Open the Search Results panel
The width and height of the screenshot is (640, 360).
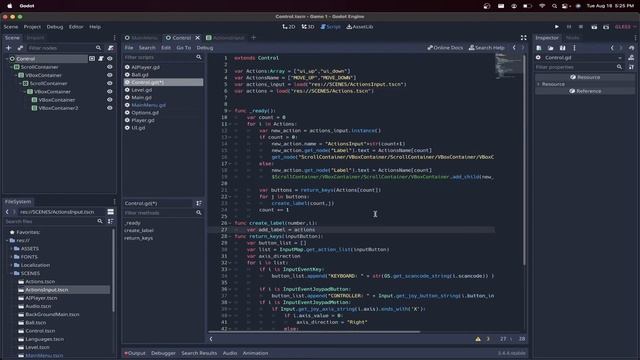tap(199, 353)
